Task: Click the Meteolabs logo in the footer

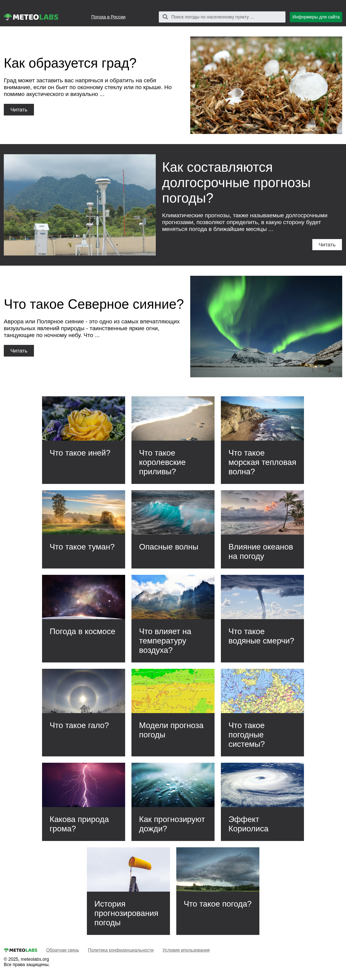Action: 21,950
